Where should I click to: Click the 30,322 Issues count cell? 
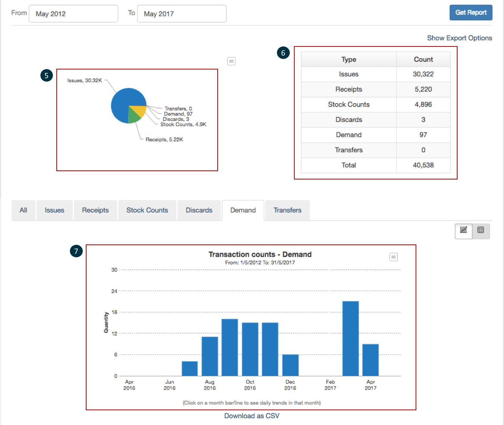pos(423,74)
